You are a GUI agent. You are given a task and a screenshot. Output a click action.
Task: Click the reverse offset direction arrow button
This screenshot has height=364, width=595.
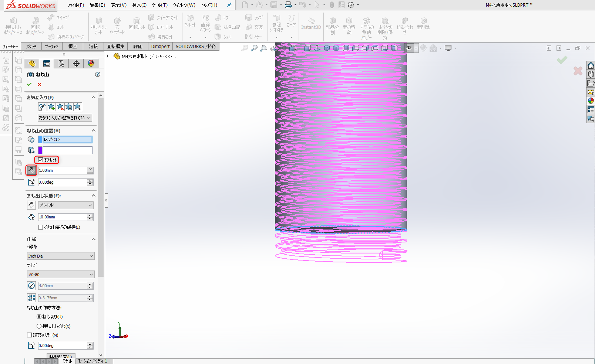click(31, 170)
